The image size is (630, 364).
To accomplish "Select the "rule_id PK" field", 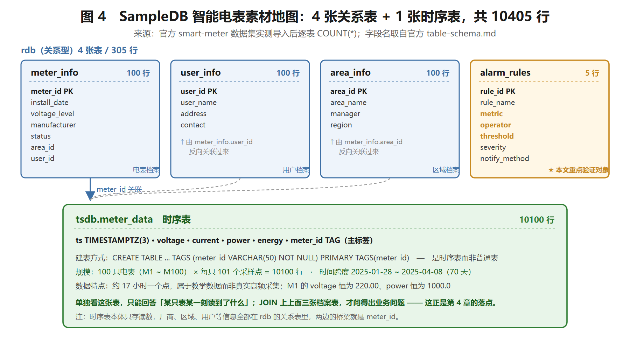I will [498, 91].
